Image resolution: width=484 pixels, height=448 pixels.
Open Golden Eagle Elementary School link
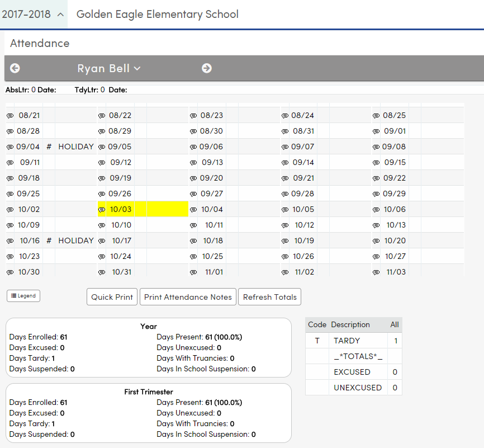[157, 15]
